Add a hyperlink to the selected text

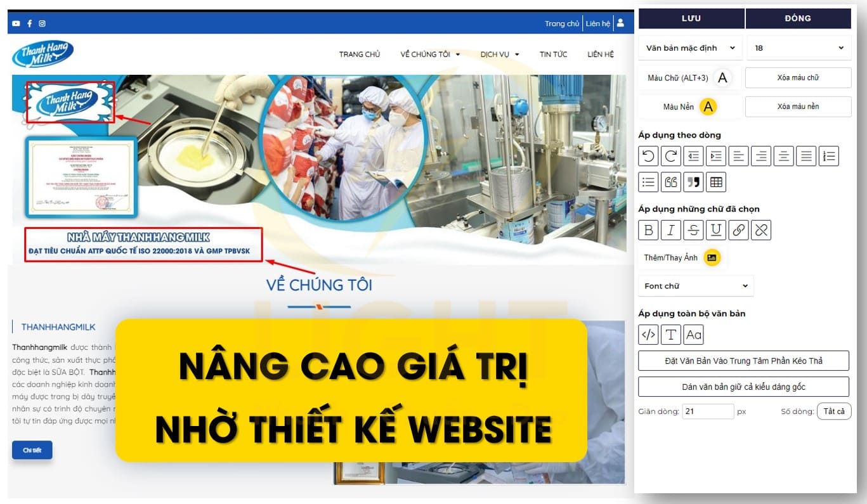click(739, 230)
